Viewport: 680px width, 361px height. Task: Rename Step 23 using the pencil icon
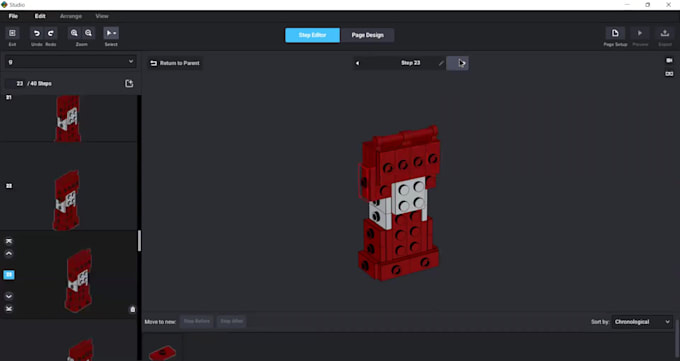(x=441, y=63)
